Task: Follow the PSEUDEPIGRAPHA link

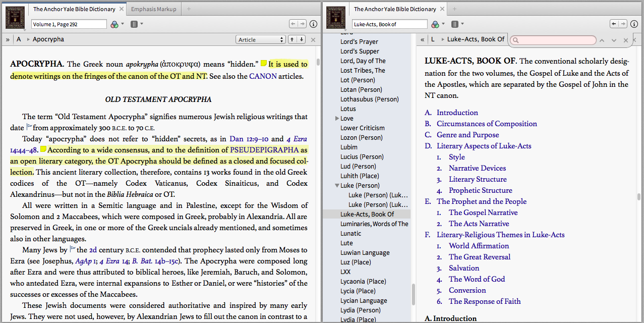Action: pos(264,150)
